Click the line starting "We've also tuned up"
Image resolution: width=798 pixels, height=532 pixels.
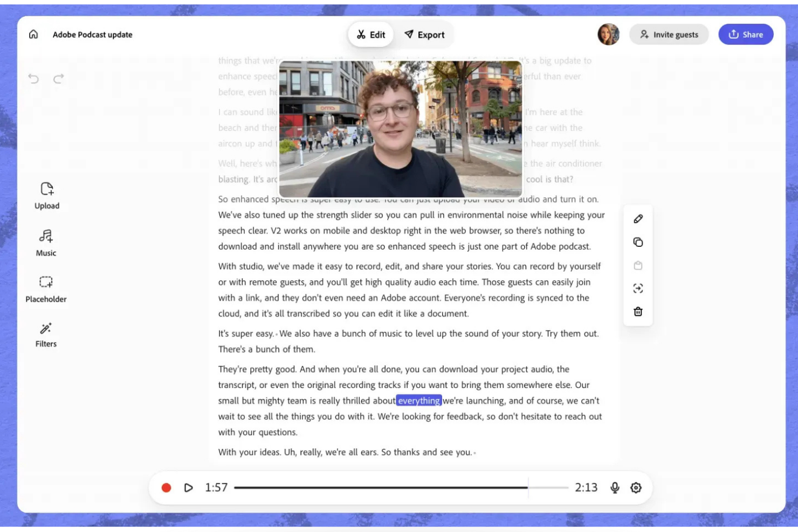coord(411,215)
